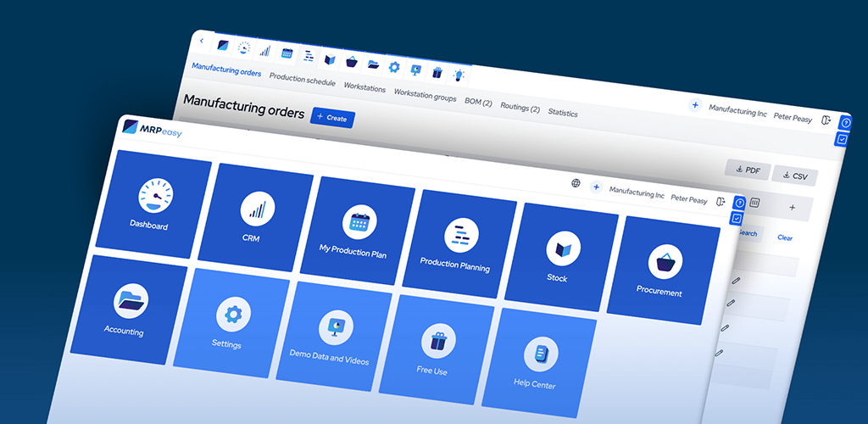Switch to the Manufacturing orders tab
The width and height of the screenshot is (868, 424).
click(x=225, y=70)
